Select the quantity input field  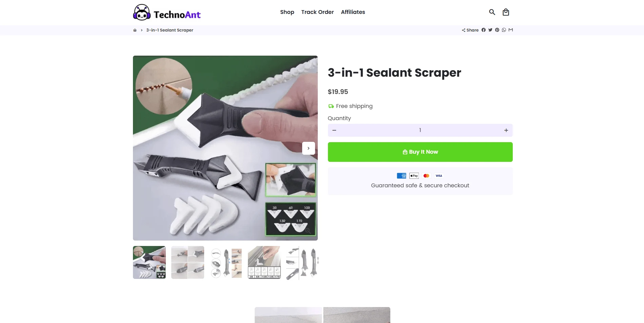tap(420, 130)
